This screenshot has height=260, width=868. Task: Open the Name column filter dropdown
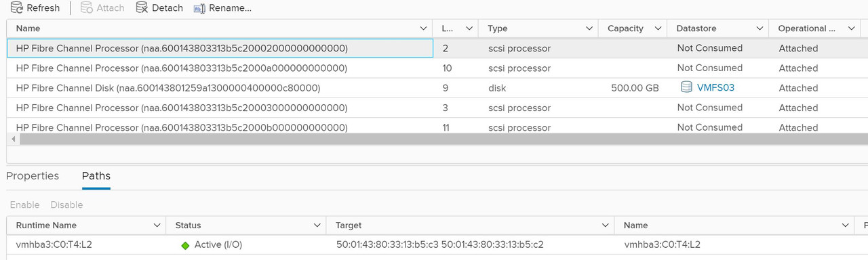pyautogui.click(x=424, y=28)
